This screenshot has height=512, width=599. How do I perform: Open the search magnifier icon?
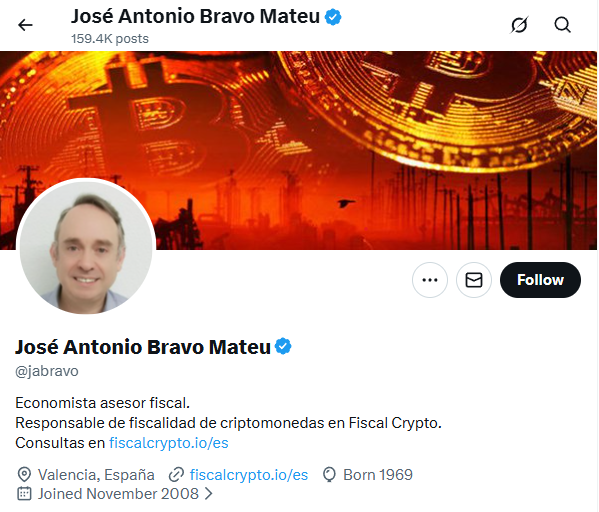point(563,25)
